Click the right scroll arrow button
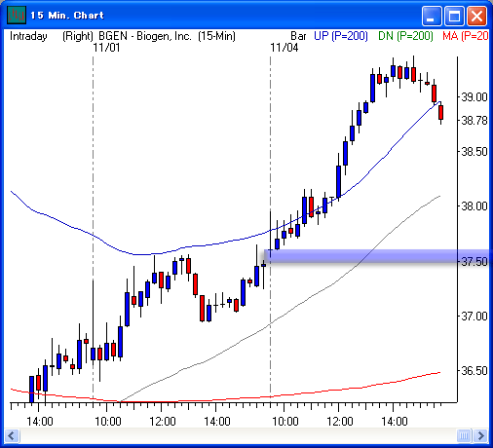493x448 pixels. (x=480, y=435)
